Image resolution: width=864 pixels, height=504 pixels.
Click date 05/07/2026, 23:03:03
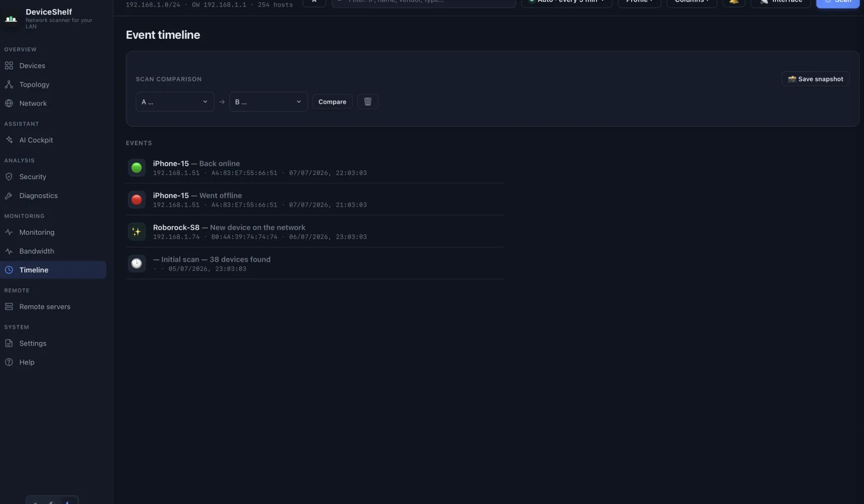tap(207, 269)
